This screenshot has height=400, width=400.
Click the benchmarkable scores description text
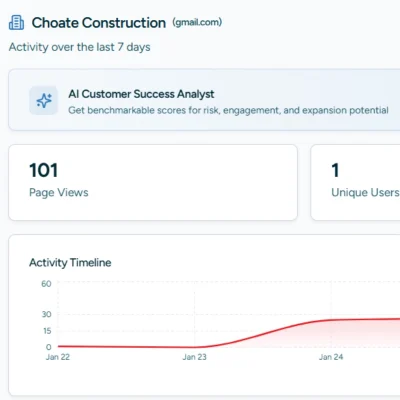[228, 110]
